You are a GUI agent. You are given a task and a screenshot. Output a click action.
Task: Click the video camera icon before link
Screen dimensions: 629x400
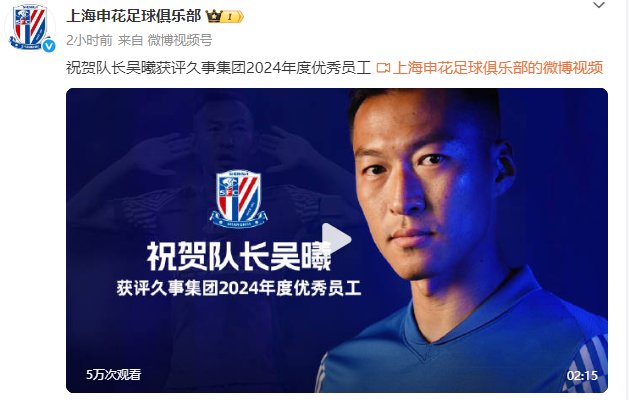(383, 68)
